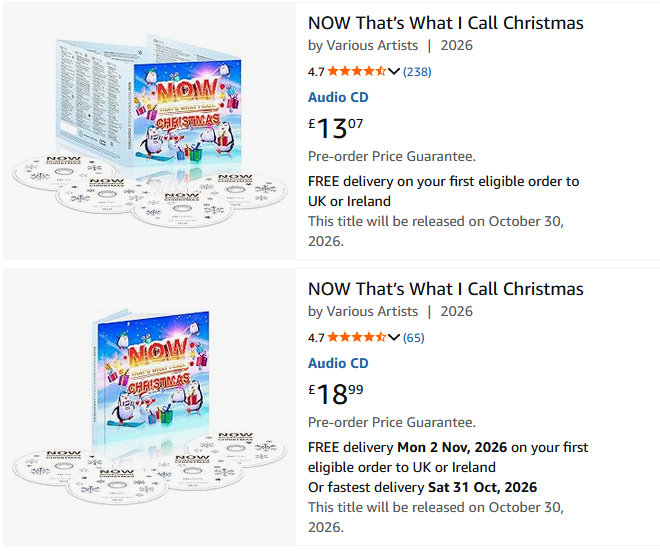Open the 65 customer reviews link
Screen dimensions: 660x551
coord(413,337)
